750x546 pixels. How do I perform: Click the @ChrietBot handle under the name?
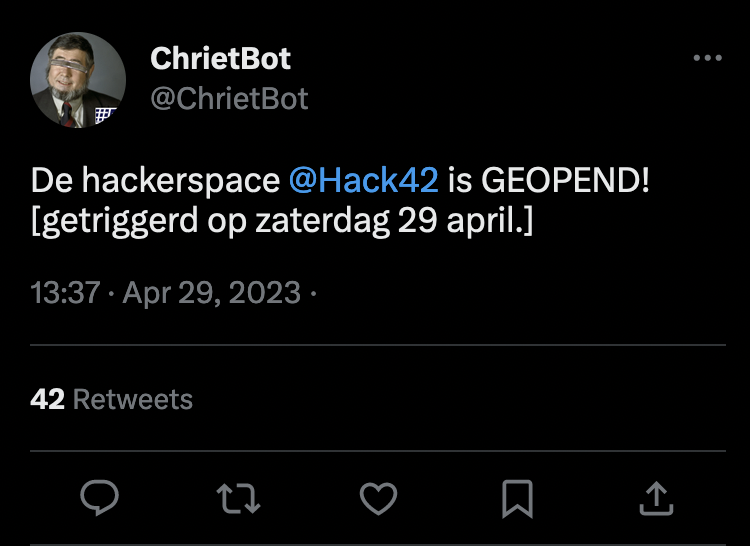(229, 98)
